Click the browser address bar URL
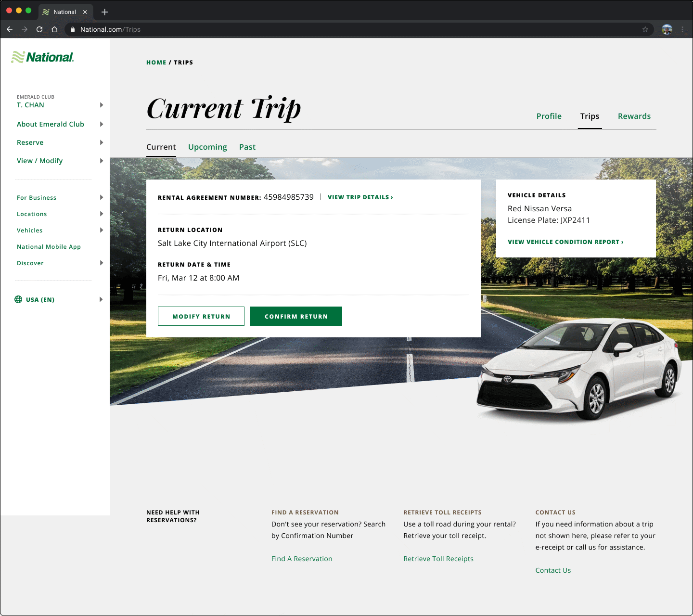This screenshot has height=616, width=693. click(x=110, y=29)
